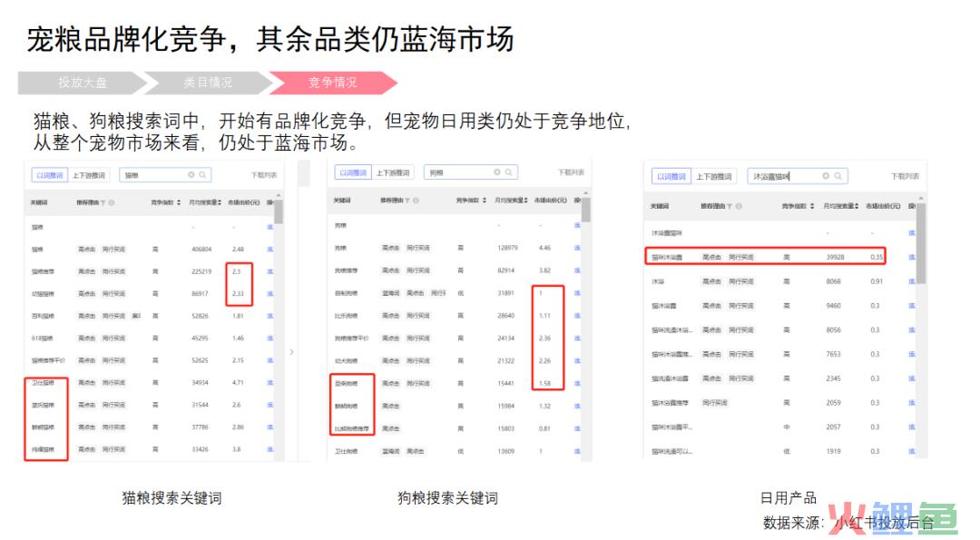Click the 卫仕狗粮 keyword row
The width and height of the screenshot is (980, 540).
(346, 451)
